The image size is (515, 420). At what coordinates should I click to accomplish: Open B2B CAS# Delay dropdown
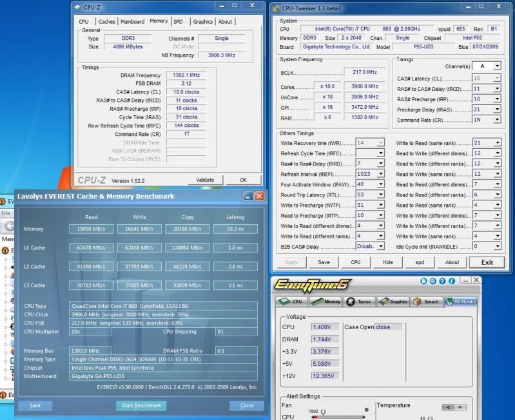[x=381, y=246]
